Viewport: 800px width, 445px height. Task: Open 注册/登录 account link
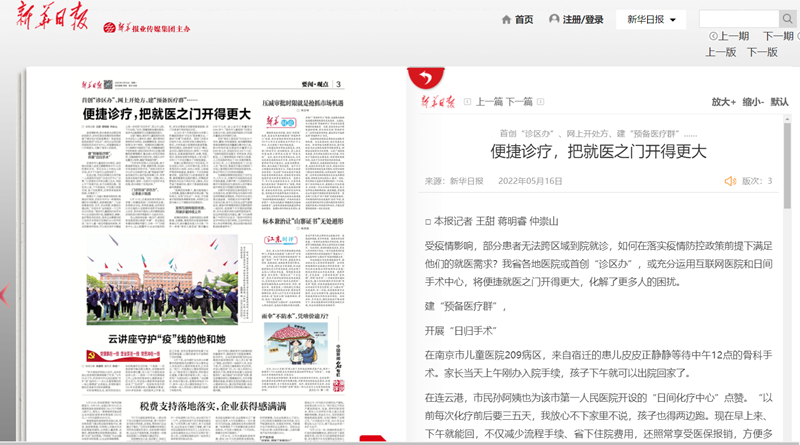pos(577,19)
